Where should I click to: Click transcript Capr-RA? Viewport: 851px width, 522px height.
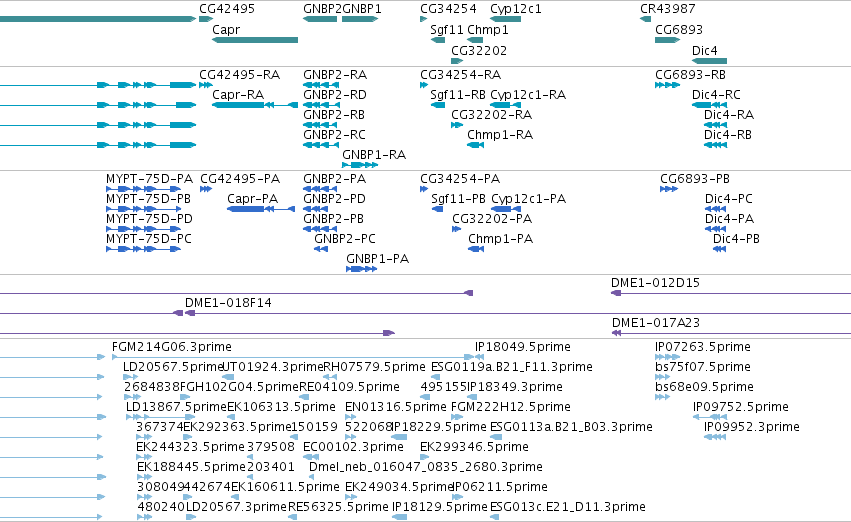pyautogui.click(x=238, y=95)
